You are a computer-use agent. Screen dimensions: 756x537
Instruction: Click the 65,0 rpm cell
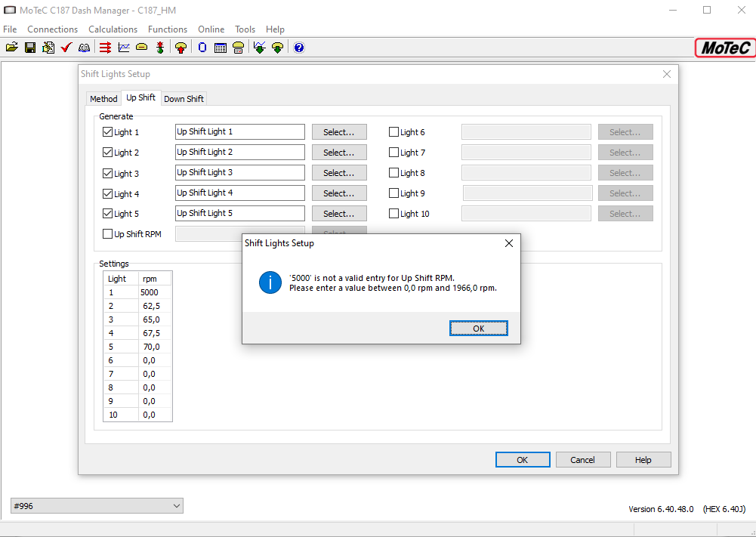(x=156, y=319)
